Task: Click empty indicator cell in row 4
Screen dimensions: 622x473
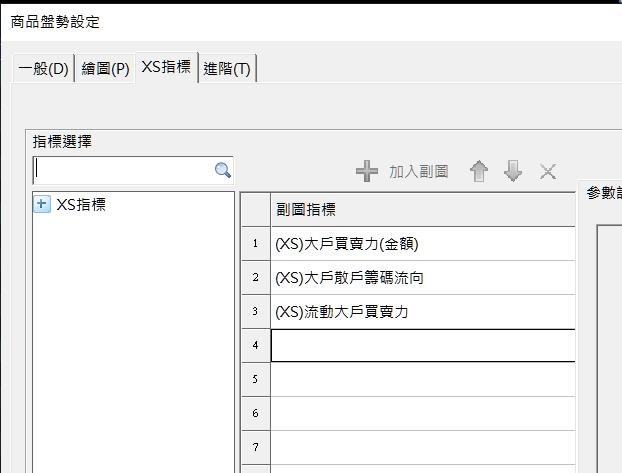Action: 422,346
